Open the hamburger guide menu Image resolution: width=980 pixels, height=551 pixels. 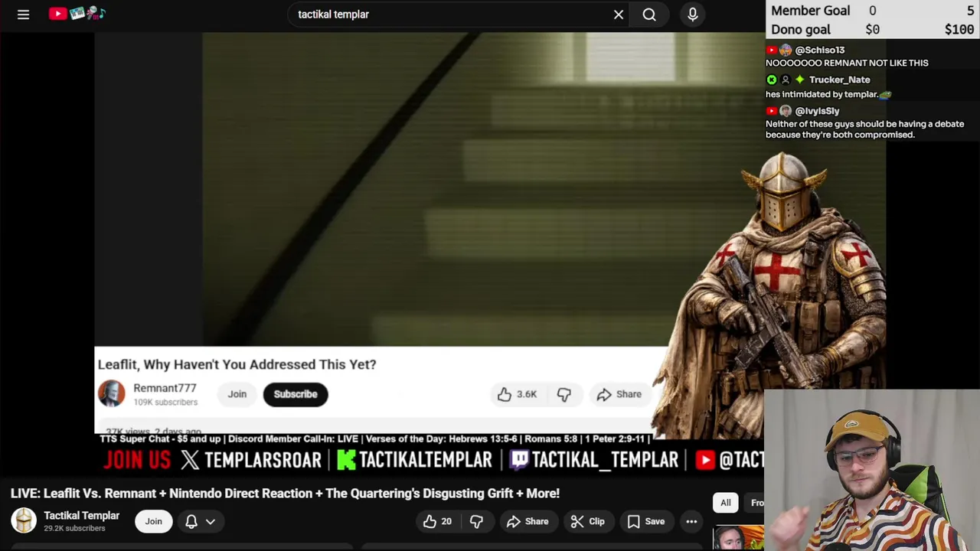point(23,15)
